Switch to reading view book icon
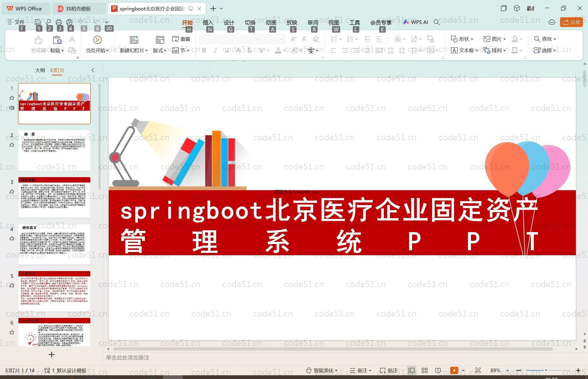Viewport: 588px width, 379px height. (438, 370)
